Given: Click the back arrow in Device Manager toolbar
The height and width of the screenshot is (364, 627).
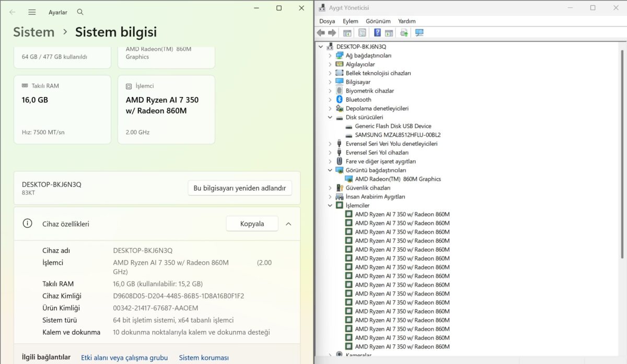Looking at the screenshot, I should tap(321, 33).
